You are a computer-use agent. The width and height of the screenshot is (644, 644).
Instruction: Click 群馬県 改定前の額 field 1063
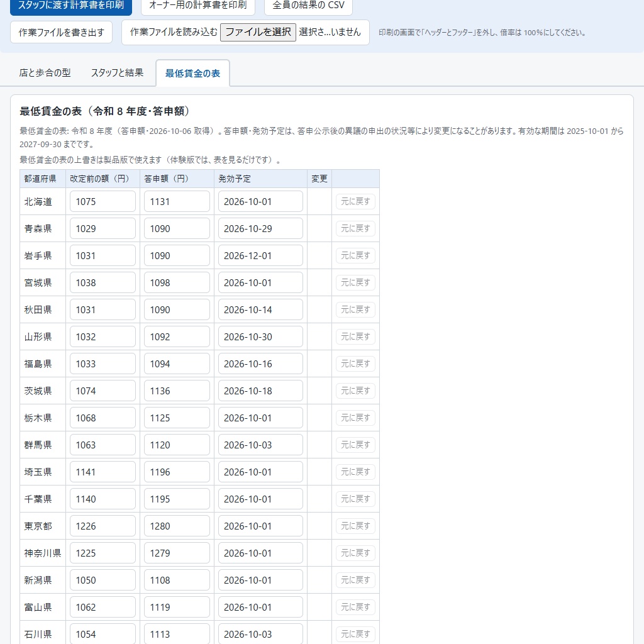[103, 445]
